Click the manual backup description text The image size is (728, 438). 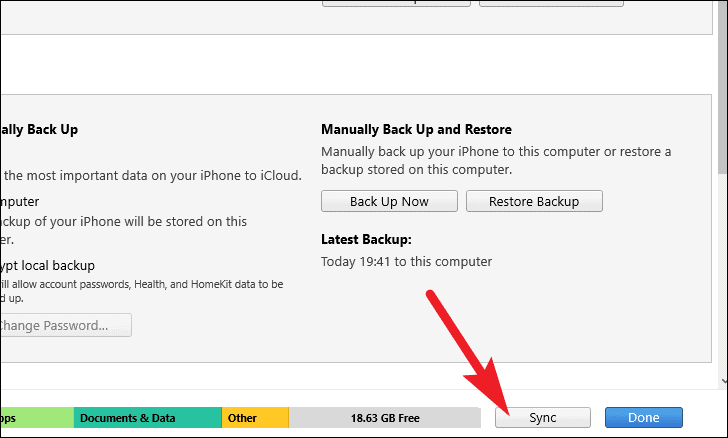496,160
